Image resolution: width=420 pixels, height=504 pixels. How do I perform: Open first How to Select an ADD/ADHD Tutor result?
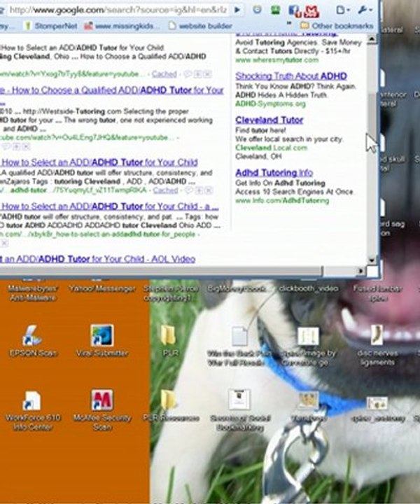(x=99, y=162)
